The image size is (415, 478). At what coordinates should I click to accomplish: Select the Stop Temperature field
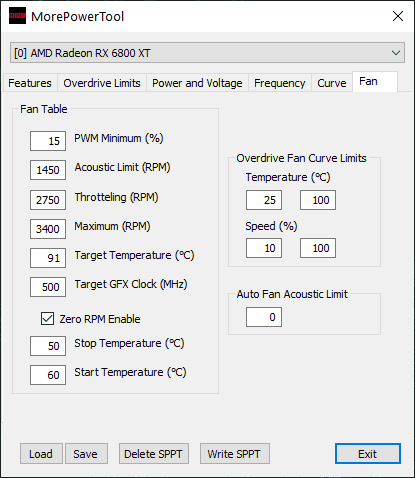[x=48, y=346]
